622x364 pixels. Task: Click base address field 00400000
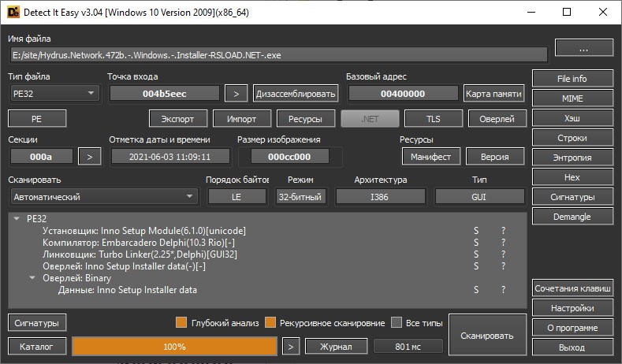click(403, 94)
